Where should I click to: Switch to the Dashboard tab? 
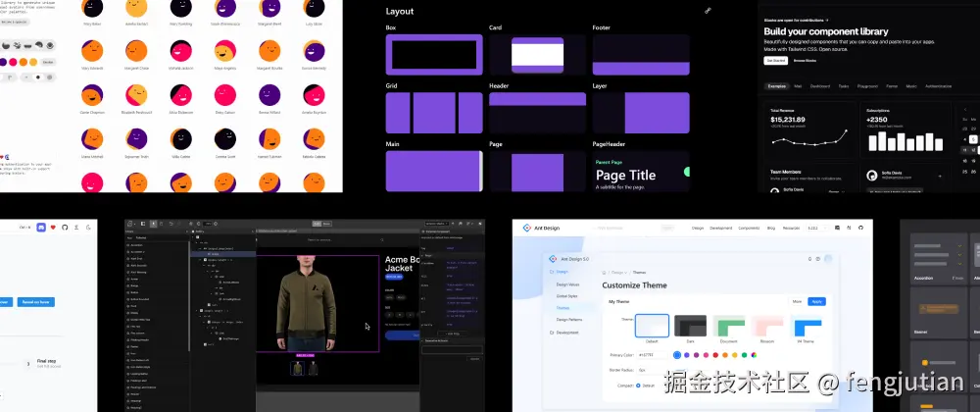pos(820,85)
